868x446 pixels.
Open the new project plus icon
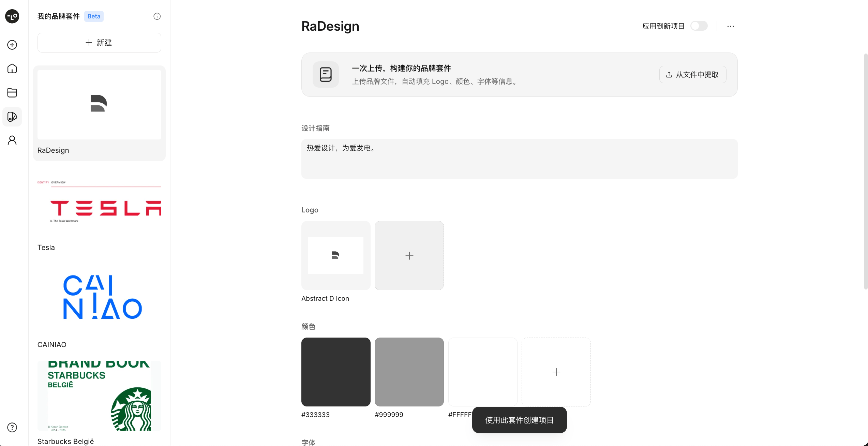(12, 45)
